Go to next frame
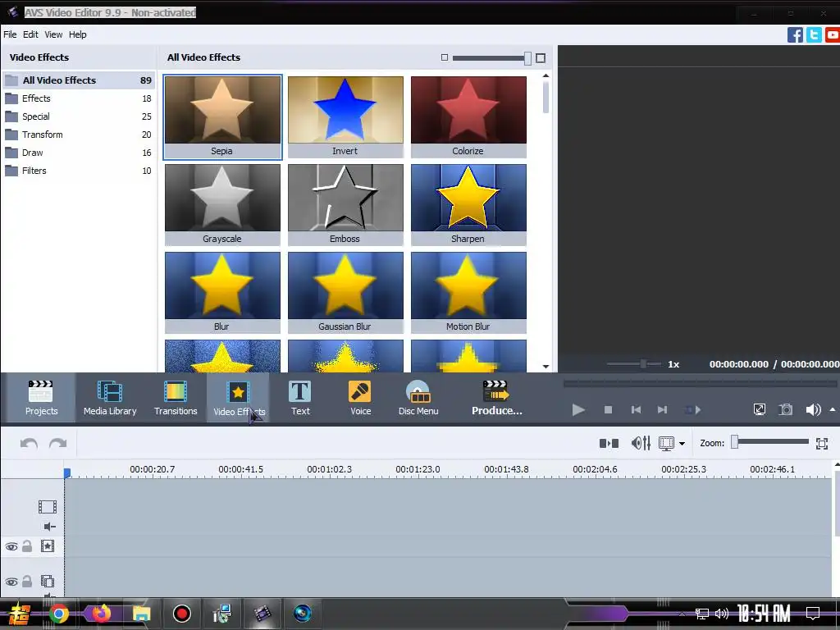 point(662,410)
